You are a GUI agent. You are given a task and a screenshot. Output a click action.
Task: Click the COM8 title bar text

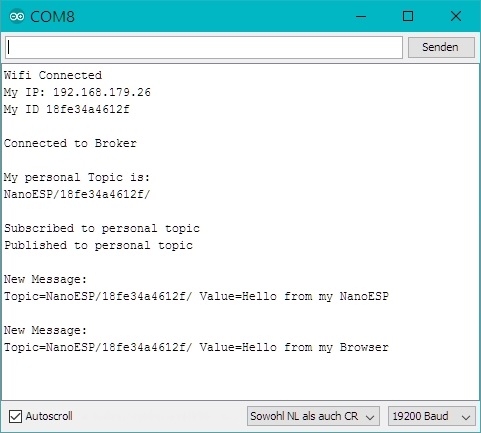[52, 17]
